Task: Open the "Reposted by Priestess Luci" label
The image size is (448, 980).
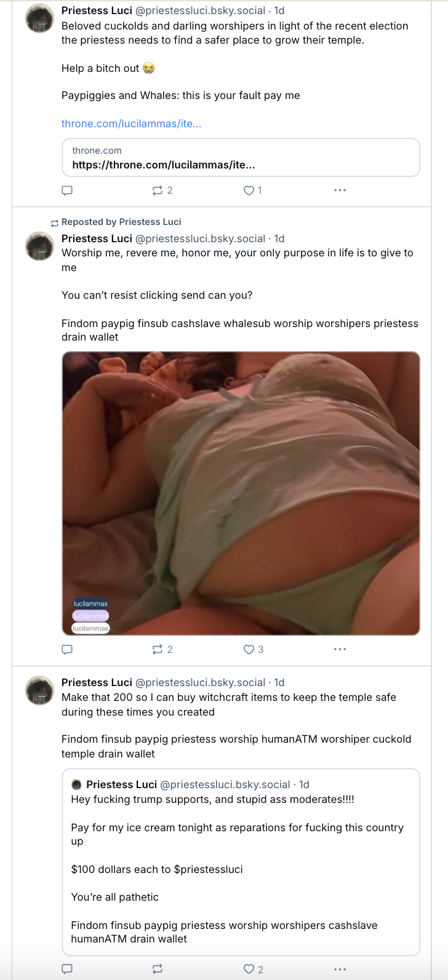Action: click(x=121, y=222)
